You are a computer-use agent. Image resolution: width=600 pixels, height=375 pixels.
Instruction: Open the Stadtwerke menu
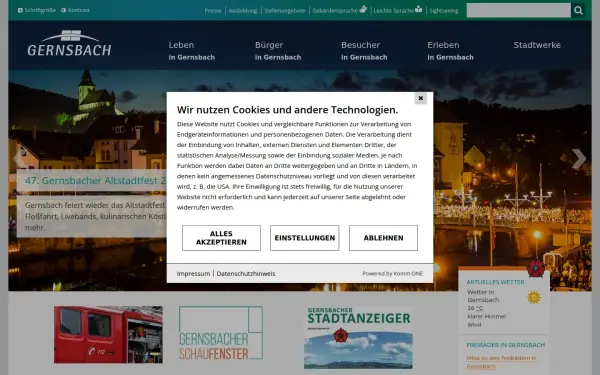coord(537,45)
